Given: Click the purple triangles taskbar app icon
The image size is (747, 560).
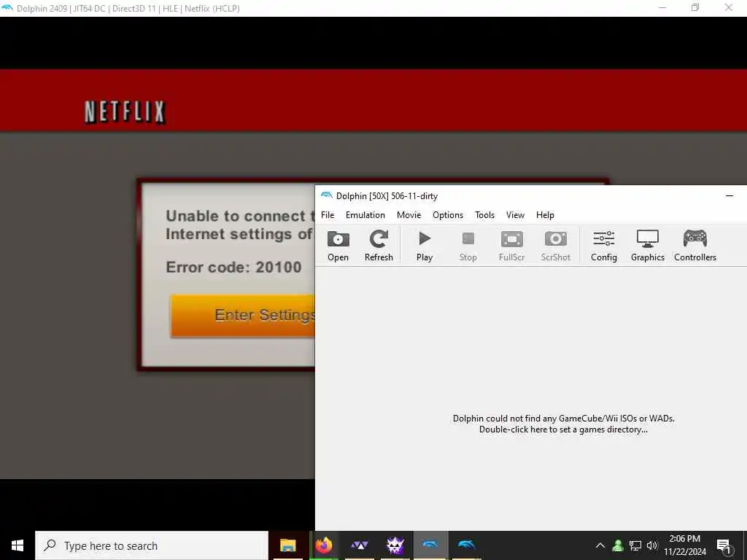Looking at the screenshot, I should [359, 545].
